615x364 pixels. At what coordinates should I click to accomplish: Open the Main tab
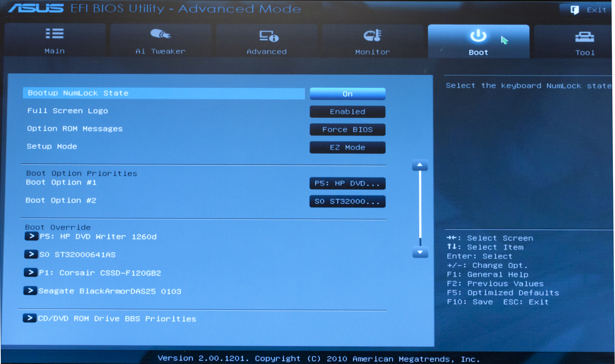pyautogui.click(x=55, y=40)
